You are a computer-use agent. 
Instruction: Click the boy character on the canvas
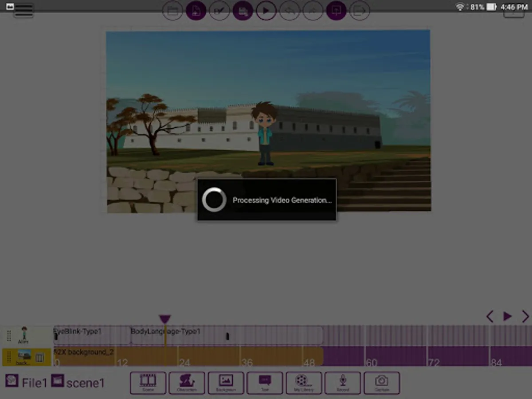tap(265, 133)
